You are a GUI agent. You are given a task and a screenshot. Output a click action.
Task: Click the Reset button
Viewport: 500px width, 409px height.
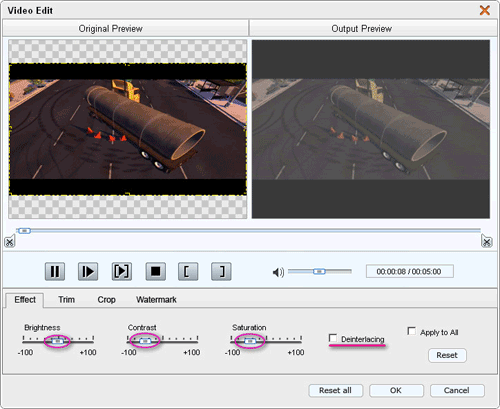pyautogui.click(x=447, y=355)
